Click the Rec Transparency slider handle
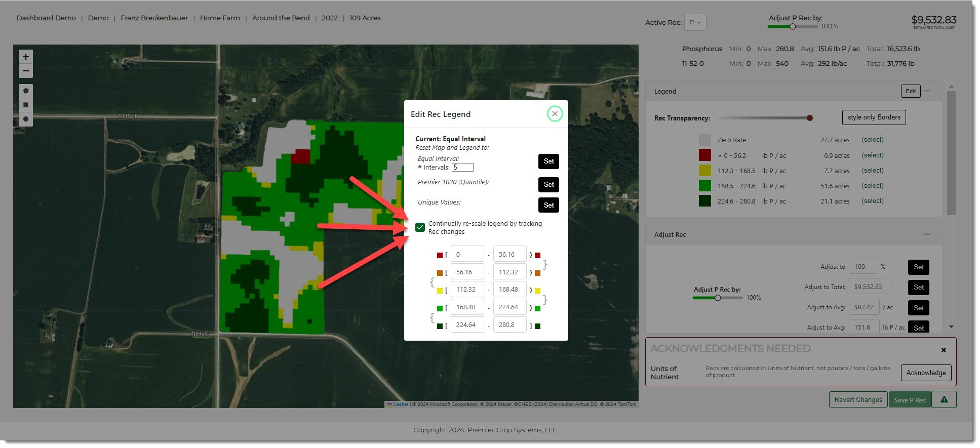This screenshot has height=448, width=980. [809, 118]
